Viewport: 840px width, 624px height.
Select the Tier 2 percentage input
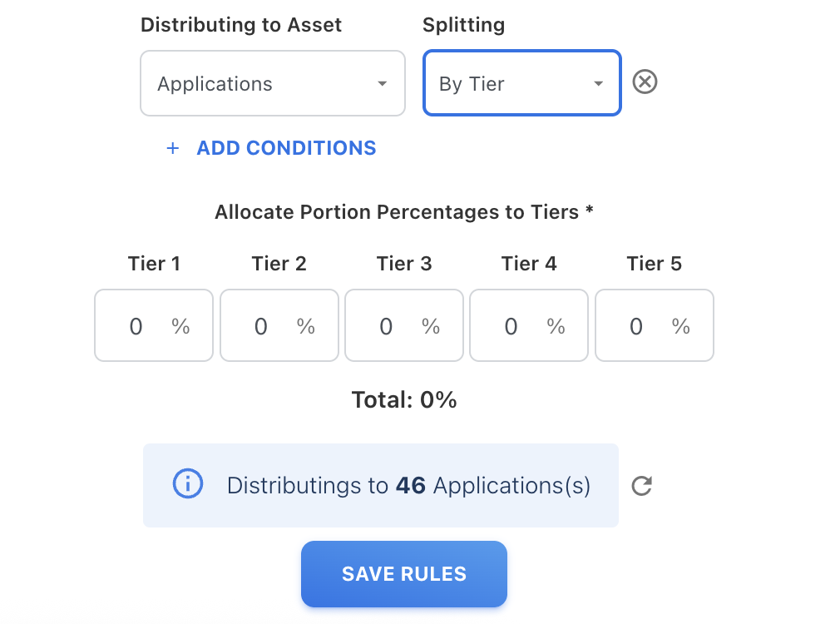coord(266,326)
